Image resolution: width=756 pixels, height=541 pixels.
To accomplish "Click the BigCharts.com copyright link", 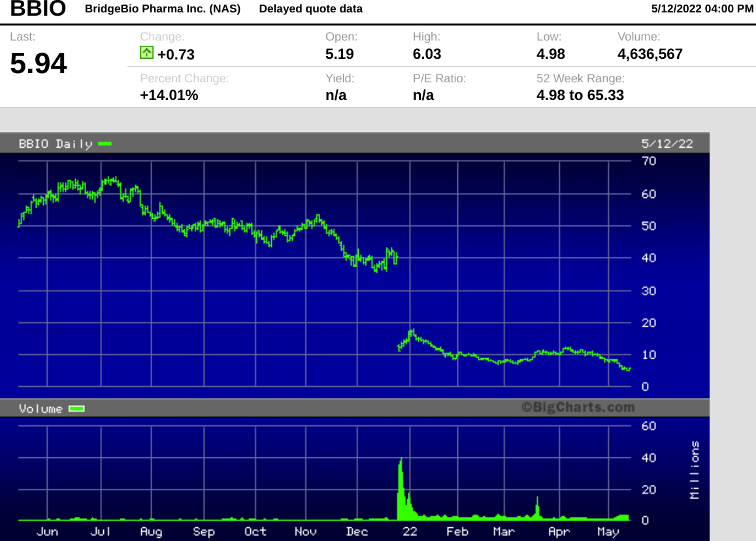I will pos(579,406).
